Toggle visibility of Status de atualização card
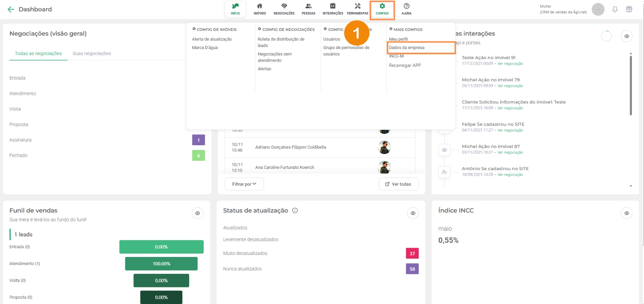The height and width of the screenshot is (304, 644). (x=413, y=213)
